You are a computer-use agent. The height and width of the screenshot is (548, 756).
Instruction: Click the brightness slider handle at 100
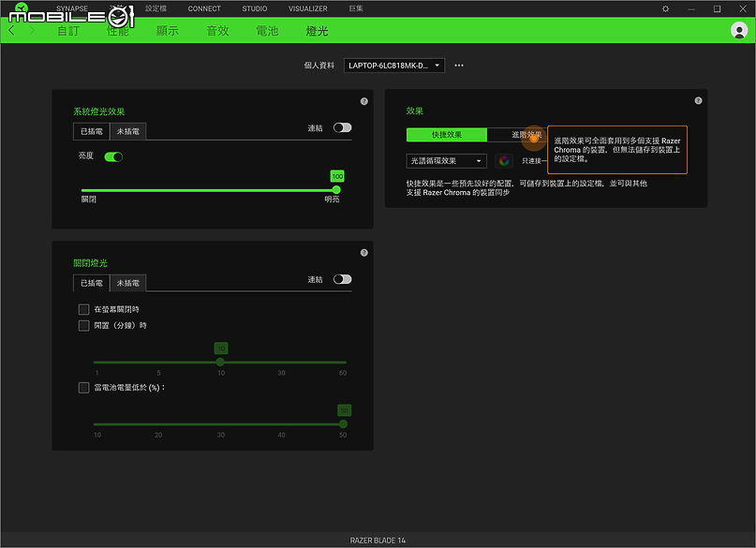coord(336,190)
